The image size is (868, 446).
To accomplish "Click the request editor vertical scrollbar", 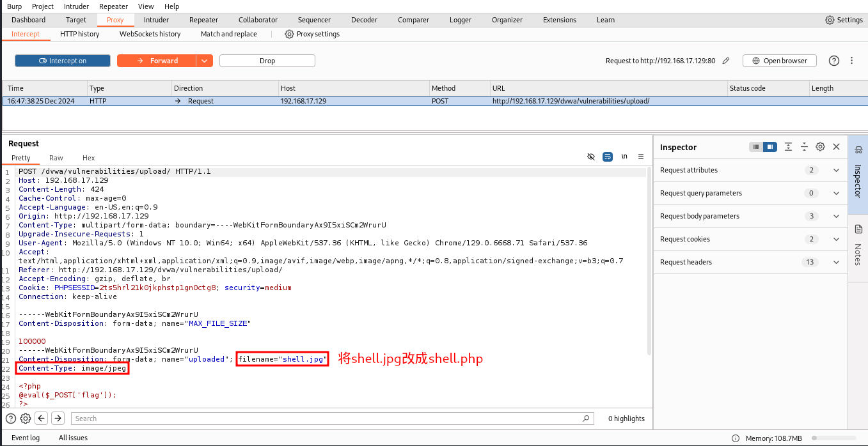I will [x=649, y=262].
